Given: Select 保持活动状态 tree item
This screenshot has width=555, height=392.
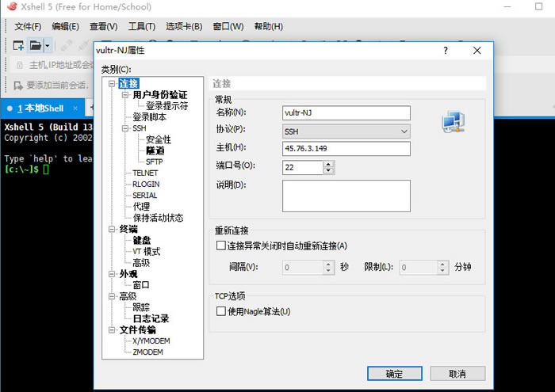Looking at the screenshot, I should (x=158, y=218).
